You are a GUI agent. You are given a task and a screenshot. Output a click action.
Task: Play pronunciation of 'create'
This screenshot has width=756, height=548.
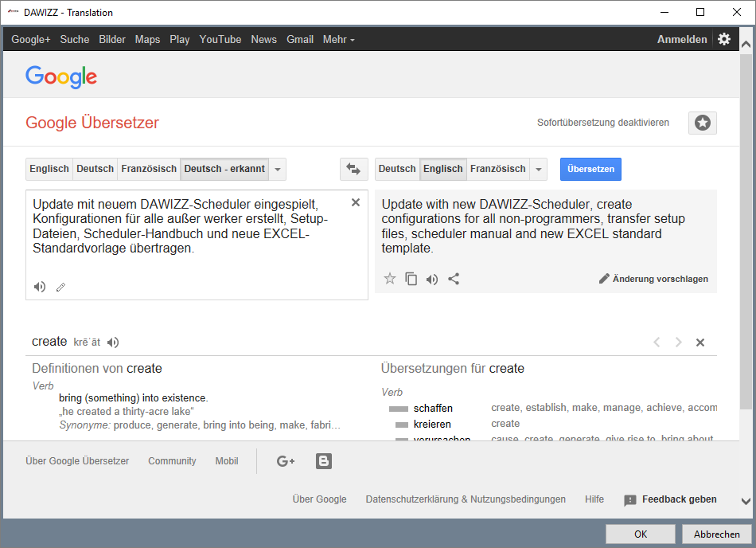click(113, 342)
